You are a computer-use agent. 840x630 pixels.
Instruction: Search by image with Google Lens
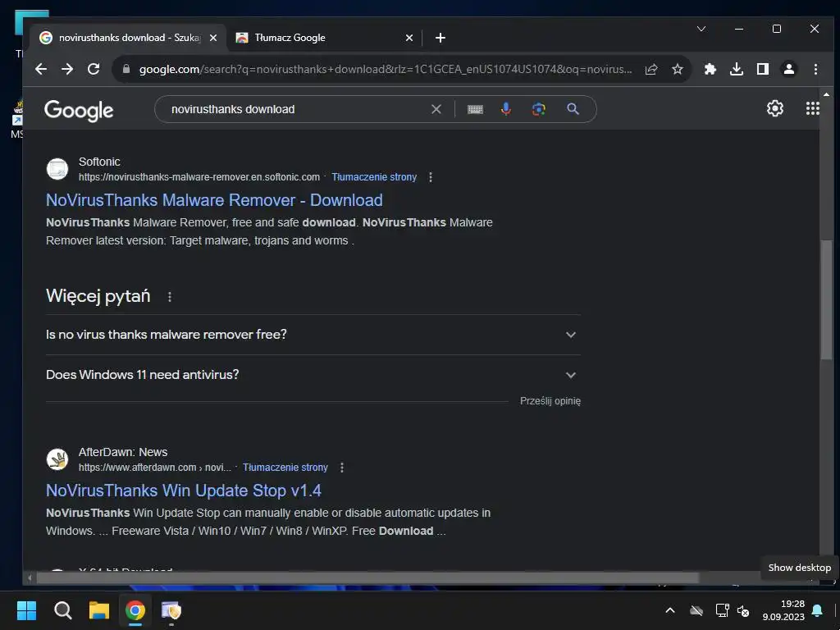[539, 109]
